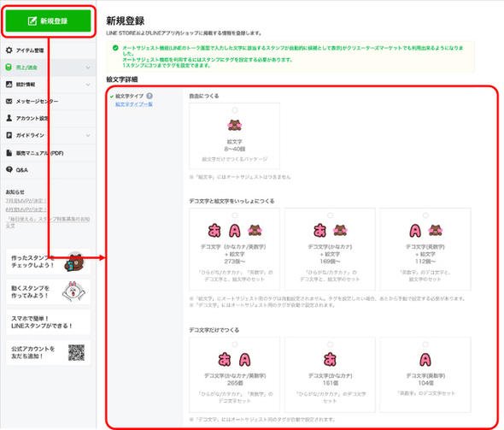
Task: Click 動くスタンプを作ってみよう banner
Action: [48, 292]
